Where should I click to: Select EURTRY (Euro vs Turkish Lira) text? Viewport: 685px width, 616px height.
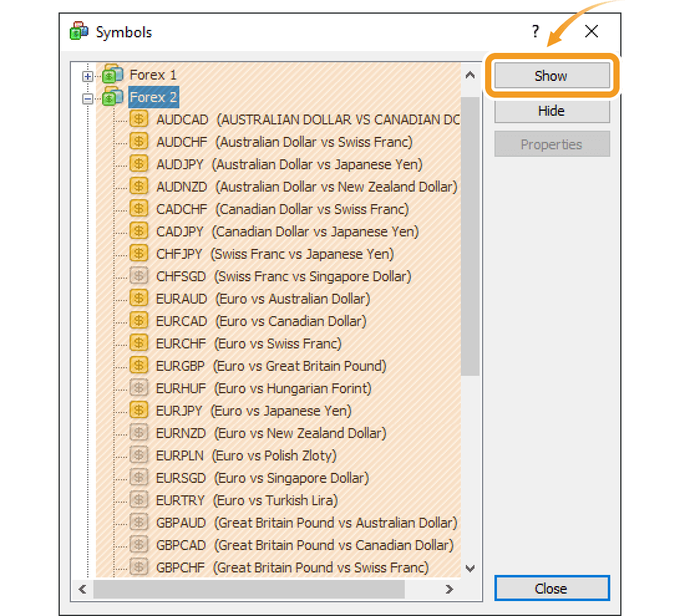[247, 500]
